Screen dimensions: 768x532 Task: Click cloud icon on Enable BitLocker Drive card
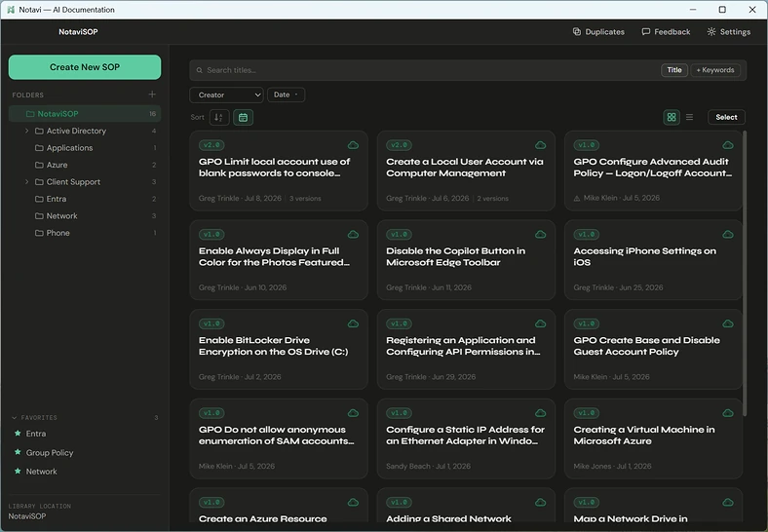(353, 323)
